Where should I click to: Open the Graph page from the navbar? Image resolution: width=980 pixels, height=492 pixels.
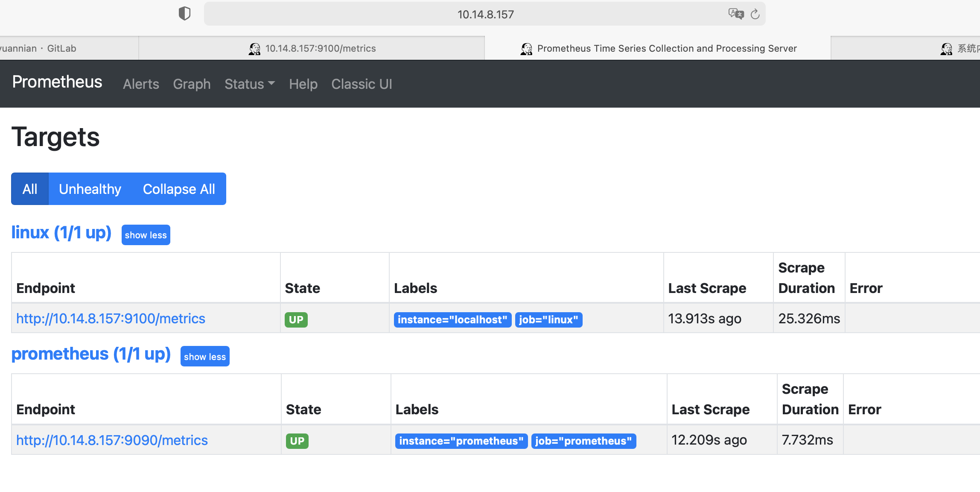192,84
